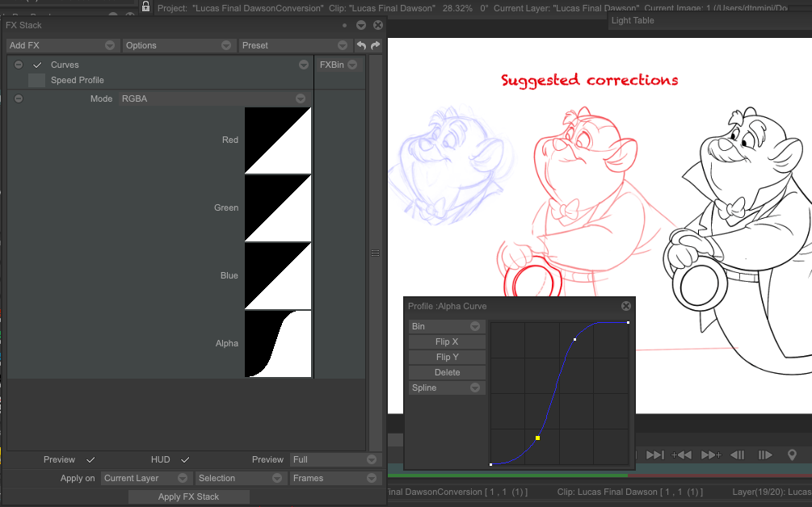Image resolution: width=812 pixels, height=507 pixels.
Task: Toggle the HUD checkmark
Action: coord(185,459)
